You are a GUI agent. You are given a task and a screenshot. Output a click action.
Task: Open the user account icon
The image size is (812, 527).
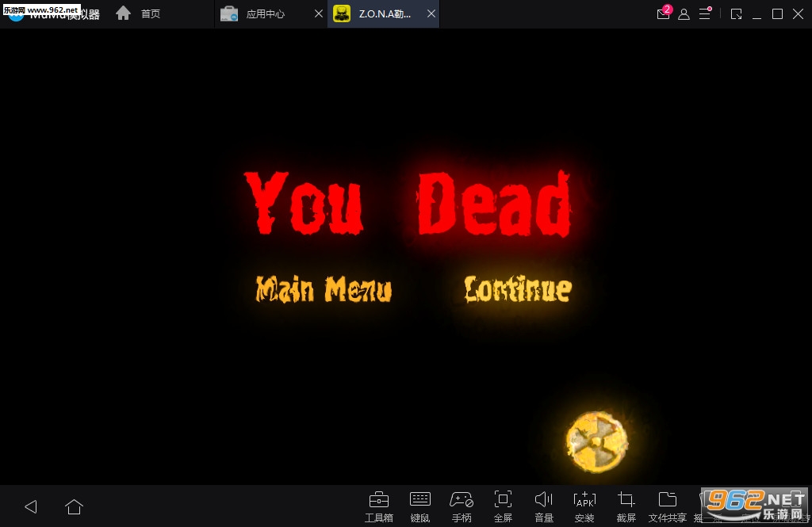684,14
